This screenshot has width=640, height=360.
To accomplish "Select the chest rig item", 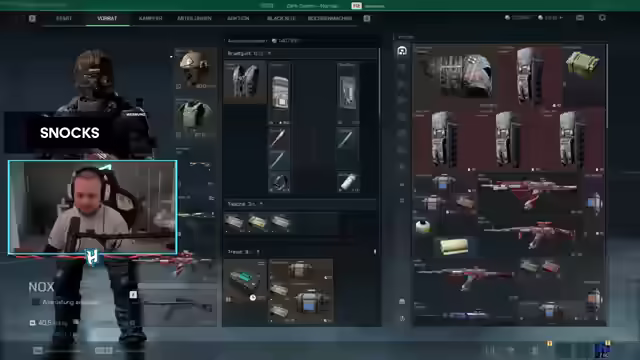I will tap(245, 82).
